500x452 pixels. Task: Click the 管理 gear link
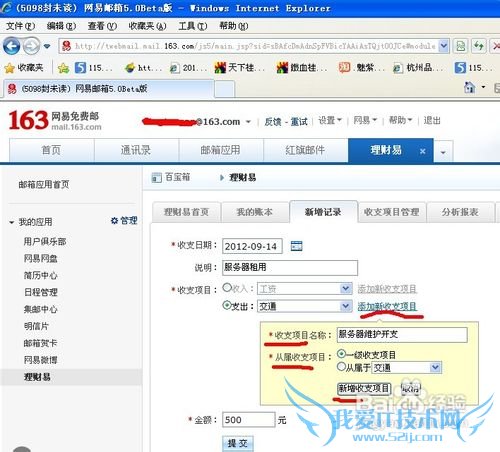tap(124, 220)
